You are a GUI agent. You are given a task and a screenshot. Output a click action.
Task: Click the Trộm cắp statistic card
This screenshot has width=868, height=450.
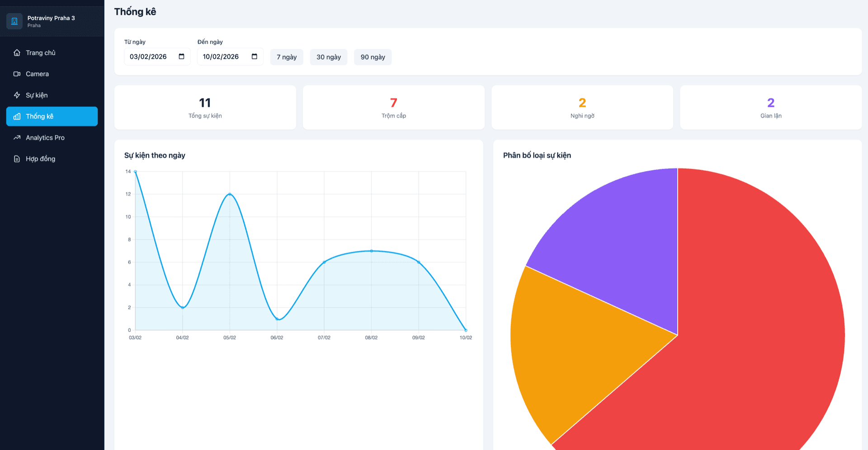(x=393, y=107)
